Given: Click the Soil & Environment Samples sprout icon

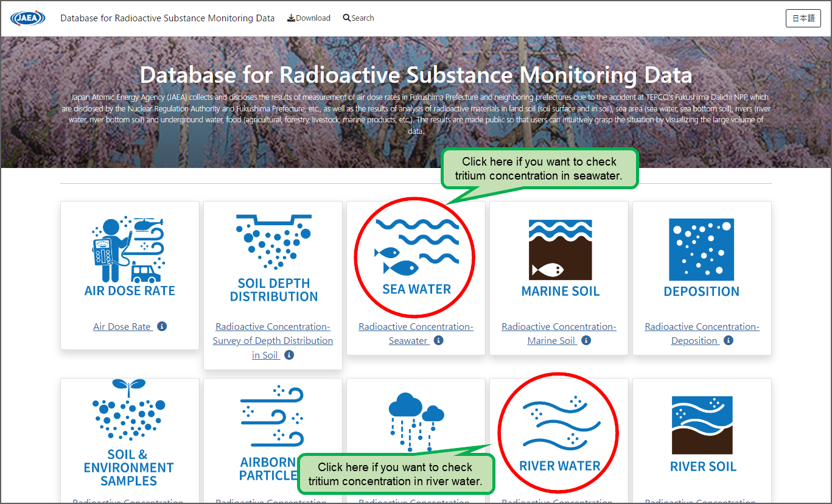Looking at the screenshot, I should coord(129,420).
